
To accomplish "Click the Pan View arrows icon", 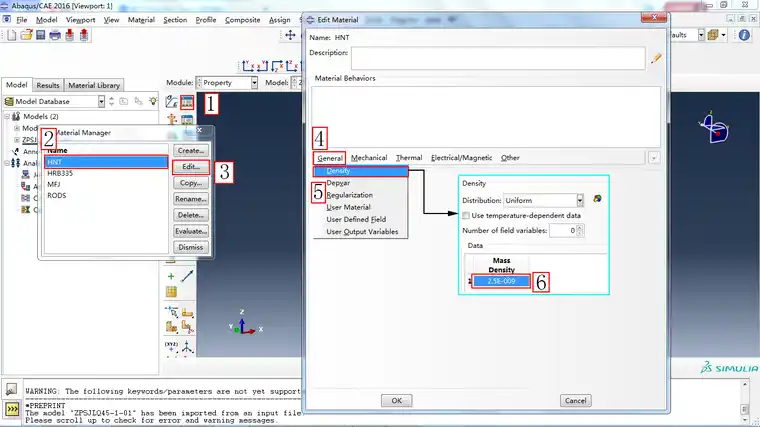I will click(290, 35).
